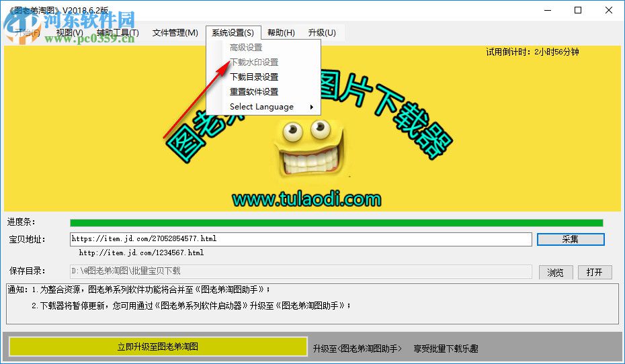Click the 浏览 button
Screen dimensions: 625x364
point(556,273)
